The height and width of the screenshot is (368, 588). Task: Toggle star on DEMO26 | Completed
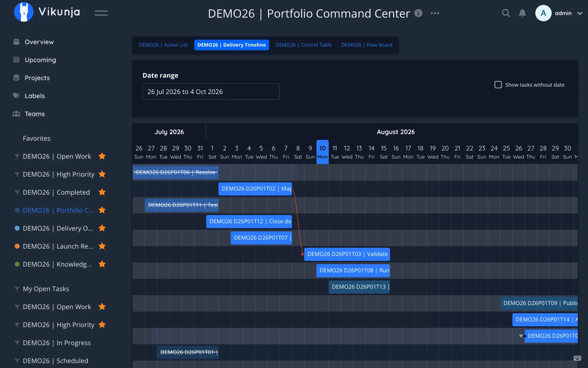tap(102, 192)
